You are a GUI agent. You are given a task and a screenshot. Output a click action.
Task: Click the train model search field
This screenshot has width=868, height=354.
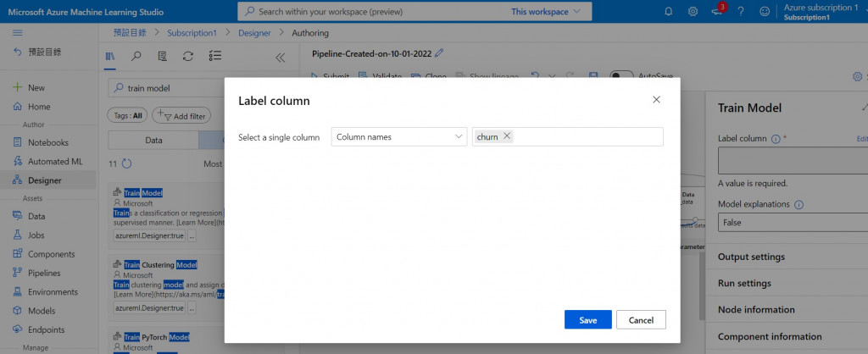166,88
